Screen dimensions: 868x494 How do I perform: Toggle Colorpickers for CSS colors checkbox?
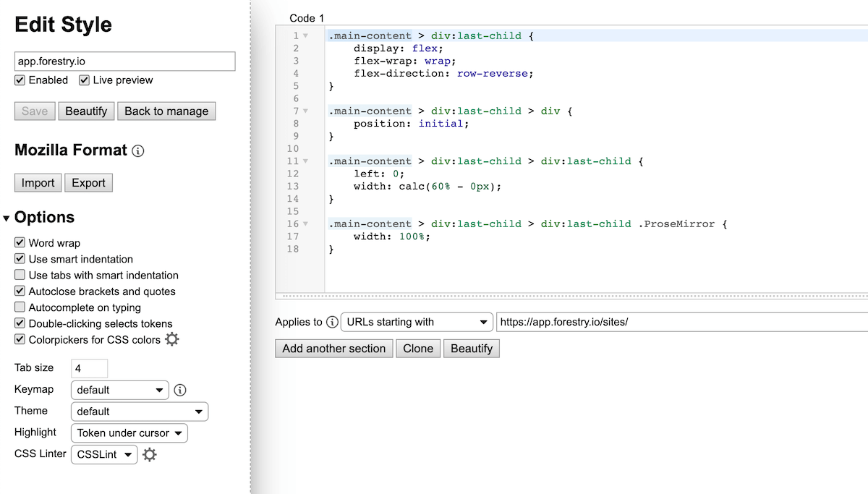(x=20, y=339)
